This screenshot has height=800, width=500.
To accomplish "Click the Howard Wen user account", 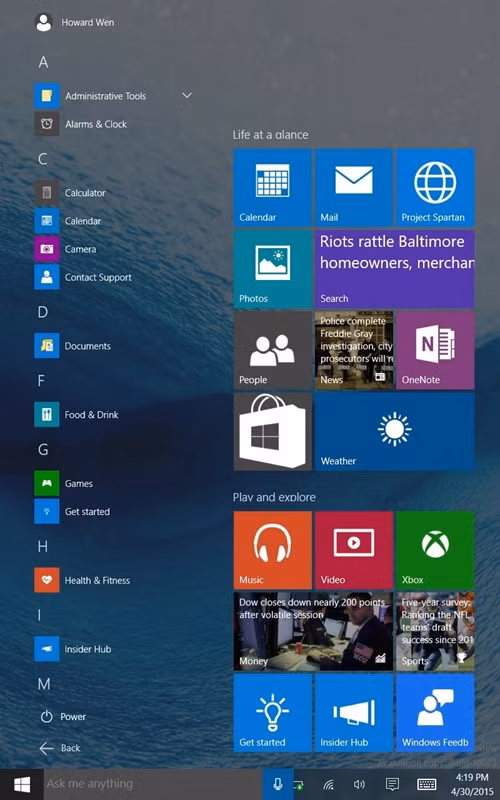I will coord(74,22).
